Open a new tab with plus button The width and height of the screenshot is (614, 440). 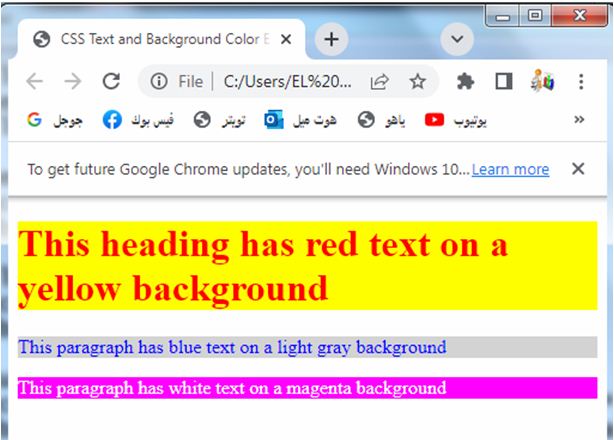pyautogui.click(x=331, y=39)
